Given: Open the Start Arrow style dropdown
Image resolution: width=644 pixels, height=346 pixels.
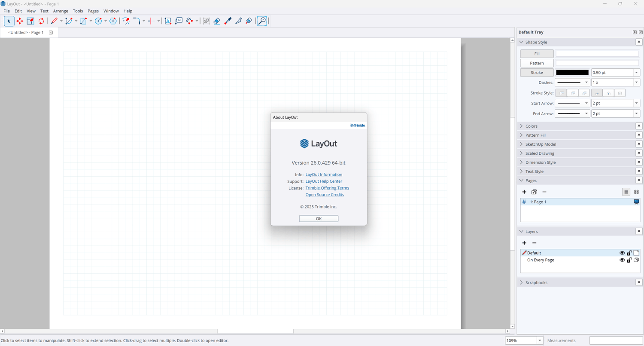Looking at the screenshot, I should point(572,103).
